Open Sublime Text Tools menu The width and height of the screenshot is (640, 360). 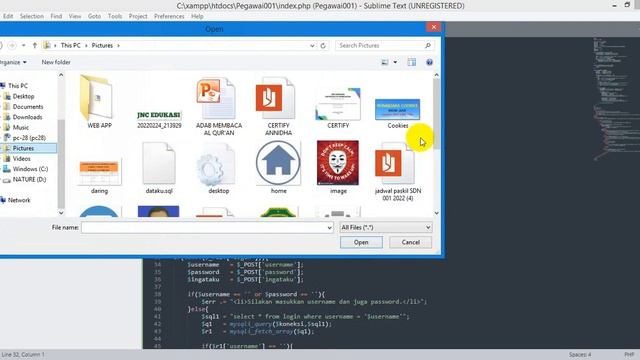click(115, 16)
